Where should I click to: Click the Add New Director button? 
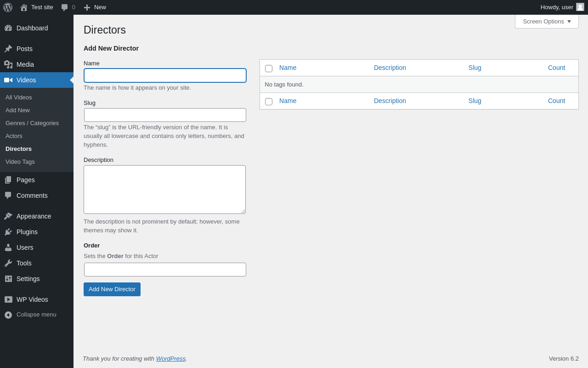pos(112,289)
